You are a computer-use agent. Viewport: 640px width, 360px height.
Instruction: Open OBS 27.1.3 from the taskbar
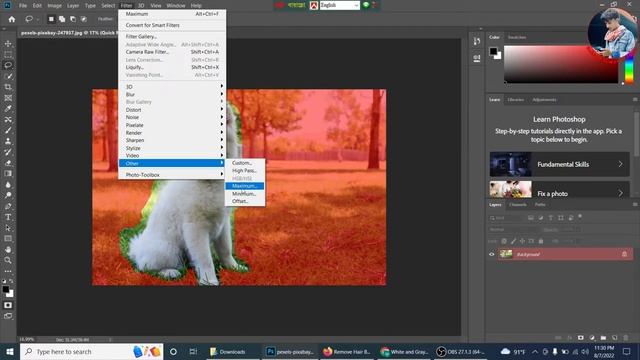[460, 351]
